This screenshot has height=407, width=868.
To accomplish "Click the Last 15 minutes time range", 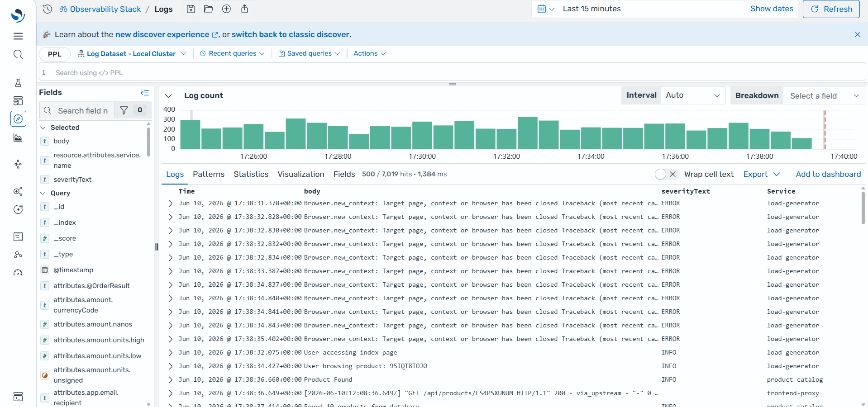I will coord(591,9).
